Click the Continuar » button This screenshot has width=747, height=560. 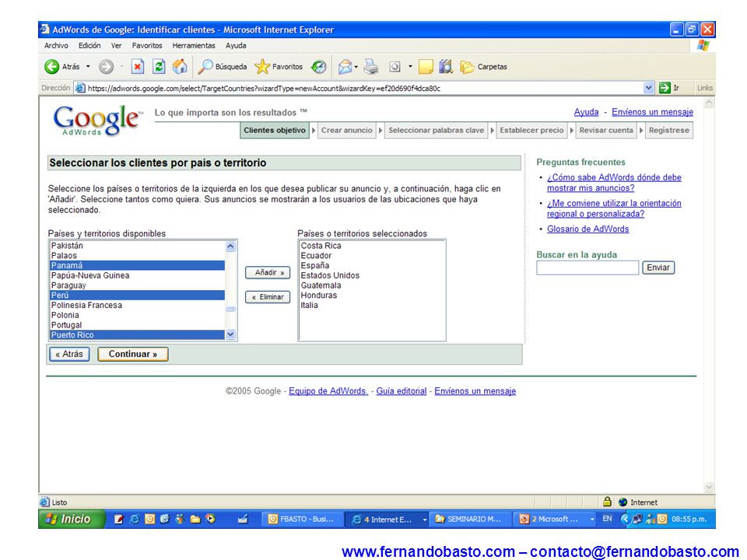coord(133,354)
